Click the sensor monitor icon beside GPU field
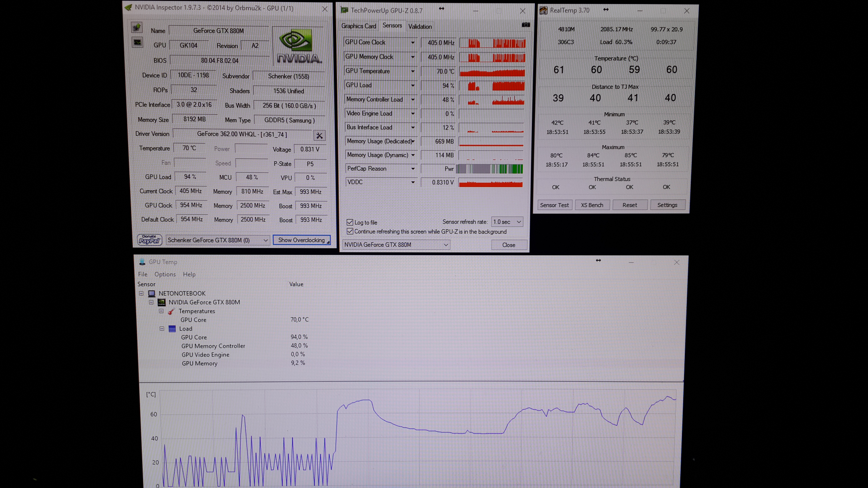This screenshot has height=488, width=868. coord(137,42)
